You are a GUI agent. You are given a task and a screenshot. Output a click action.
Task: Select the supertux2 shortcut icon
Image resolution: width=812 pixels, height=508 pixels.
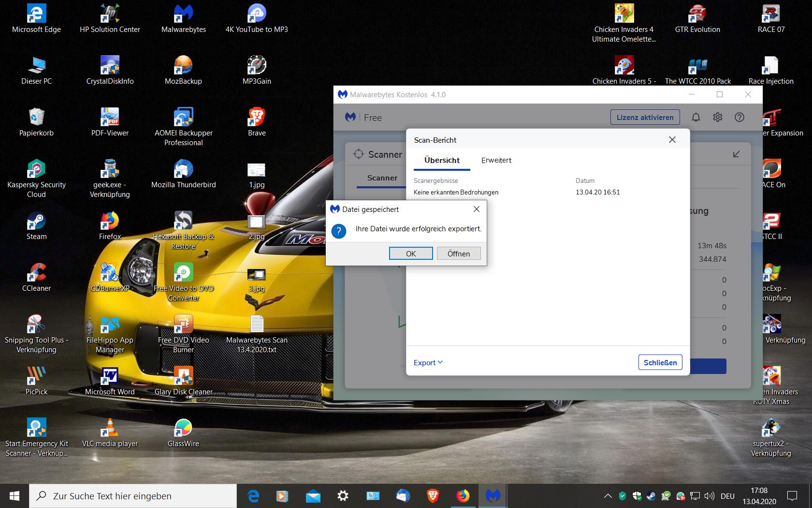771,437
